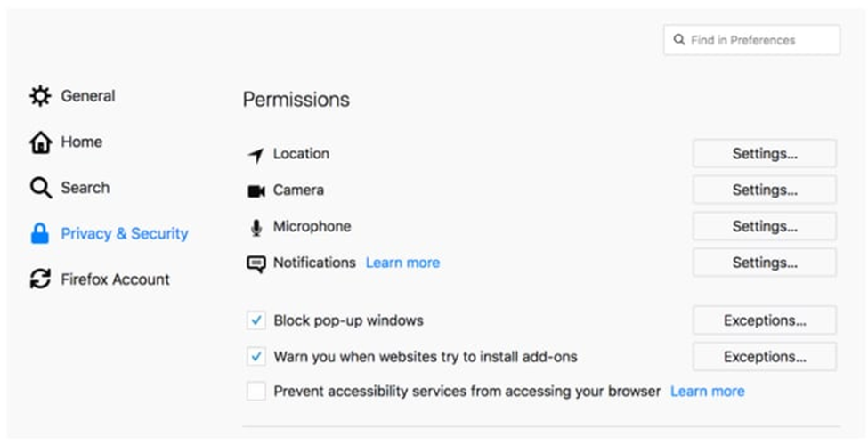Click the Microphone permission icon
868x445 pixels.
(x=256, y=227)
